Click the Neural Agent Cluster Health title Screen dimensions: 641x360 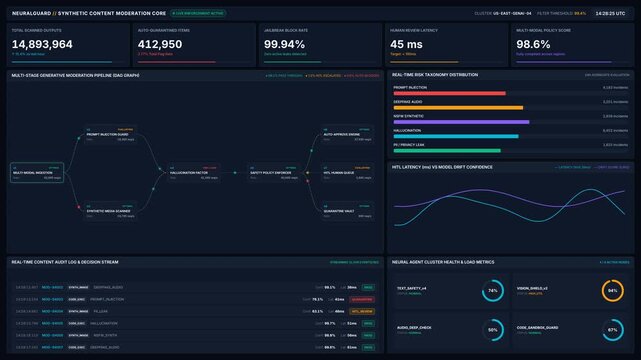point(443,262)
